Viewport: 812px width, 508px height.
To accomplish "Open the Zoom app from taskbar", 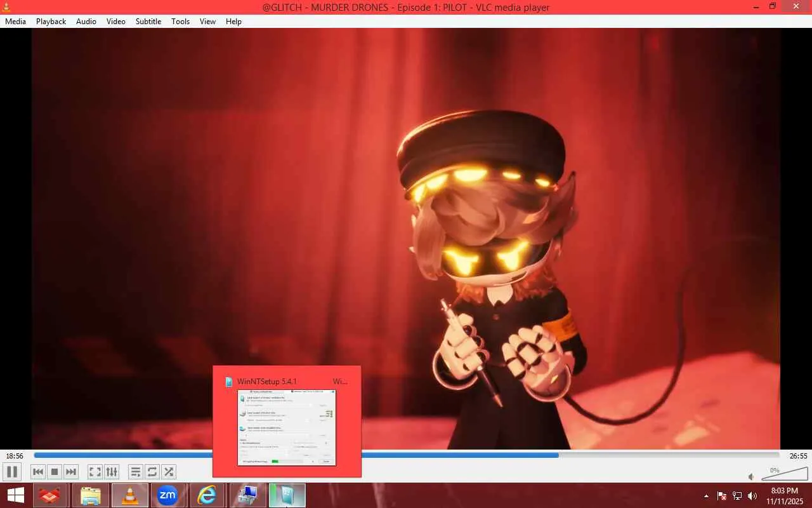I will (167, 495).
